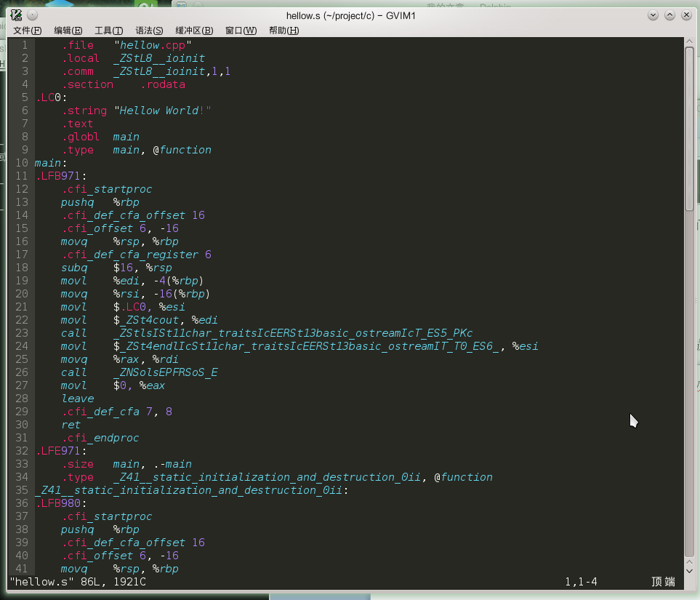Open the 窗口(W) Window menu
The width and height of the screenshot is (700, 600).
(x=241, y=31)
